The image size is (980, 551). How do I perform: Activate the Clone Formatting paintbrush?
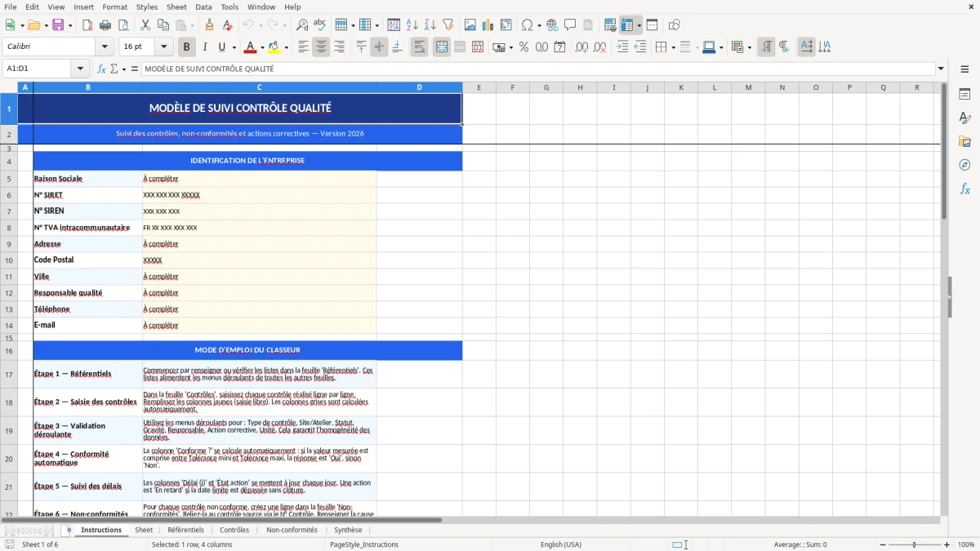pos(210,25)
